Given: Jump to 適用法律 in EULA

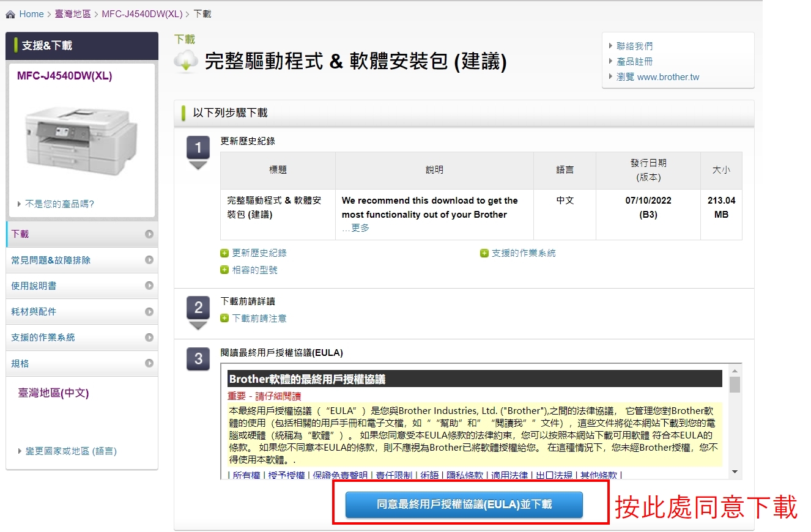Looking at the screenshot, I should (x=509, y=475).
